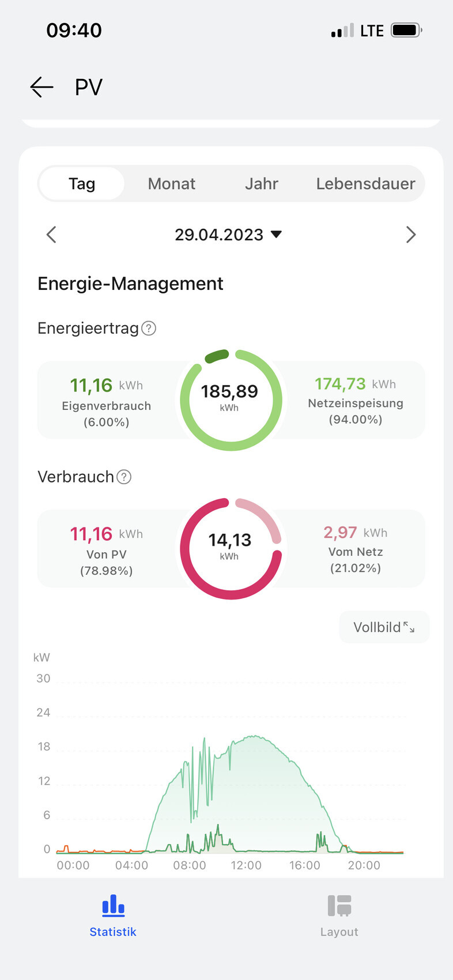Go to next day with right chevron
The image size is (453, 980).
point(410,235)
